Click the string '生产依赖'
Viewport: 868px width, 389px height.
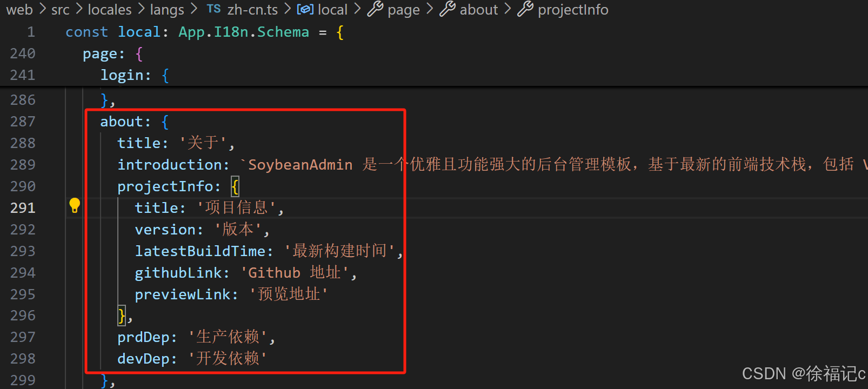tap(228, 337)
